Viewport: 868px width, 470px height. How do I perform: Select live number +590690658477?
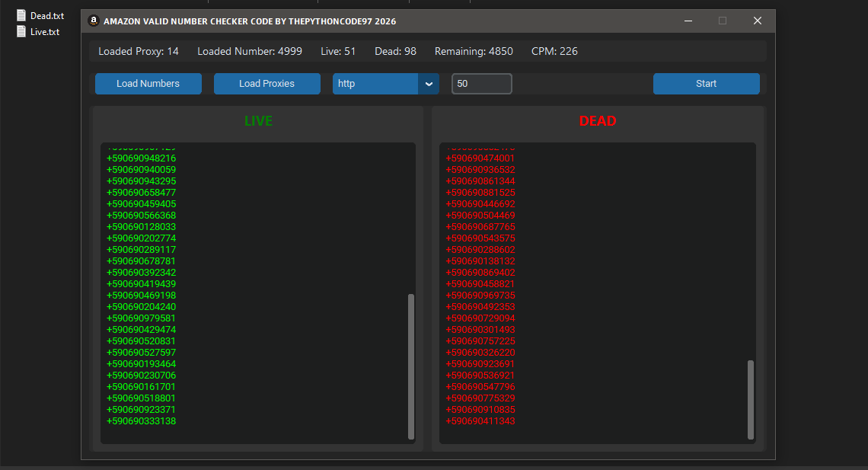pyautogui.click(x=141, y=193)
